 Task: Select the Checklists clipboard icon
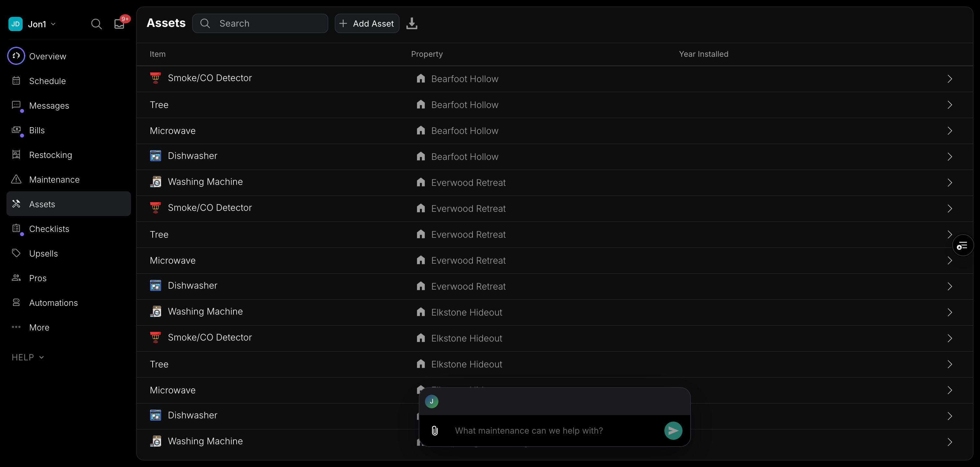click(x=16, y=228)
